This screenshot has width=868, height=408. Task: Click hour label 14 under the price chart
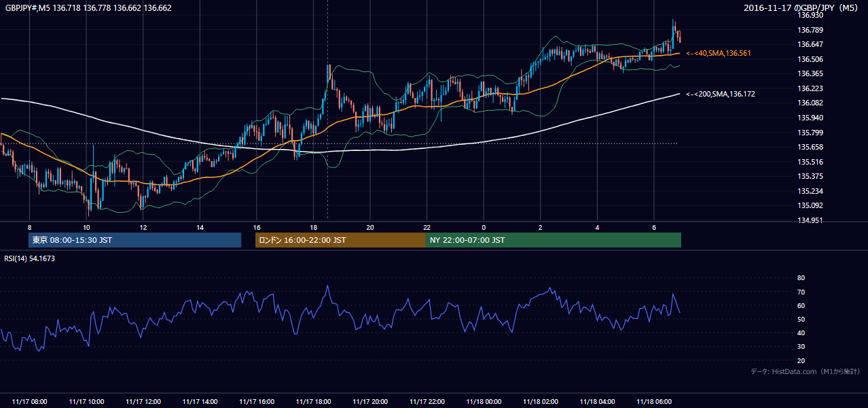tap(200, 227)
